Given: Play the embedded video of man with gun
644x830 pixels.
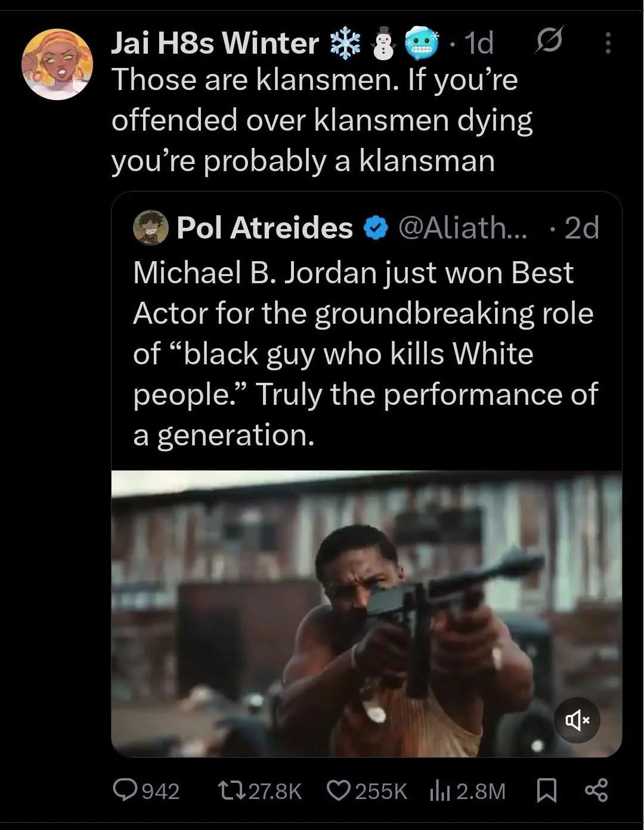Looking at the screenshot, I should (366, 614).
